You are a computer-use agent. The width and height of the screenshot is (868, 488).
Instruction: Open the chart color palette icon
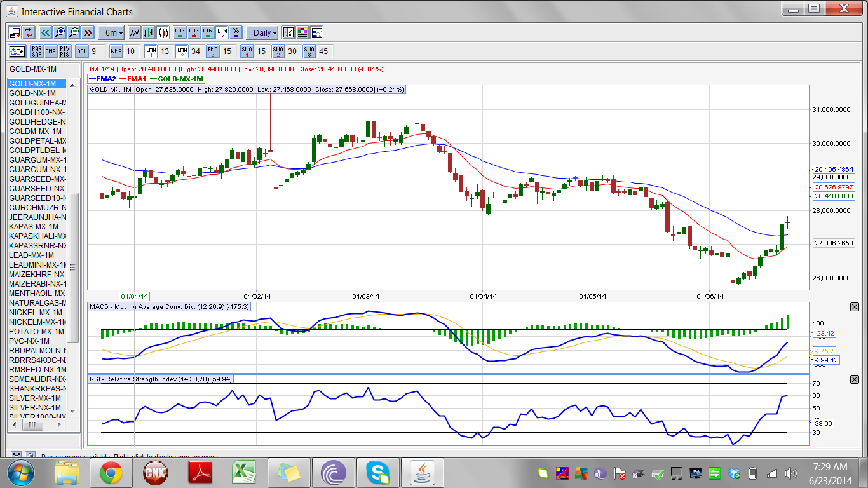coord(302,32)
